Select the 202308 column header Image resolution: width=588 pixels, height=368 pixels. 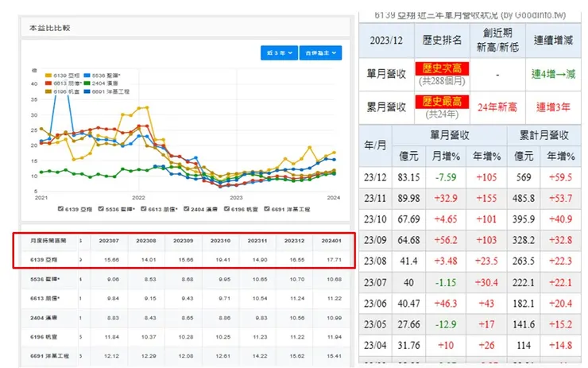click(x=146, y=241)
